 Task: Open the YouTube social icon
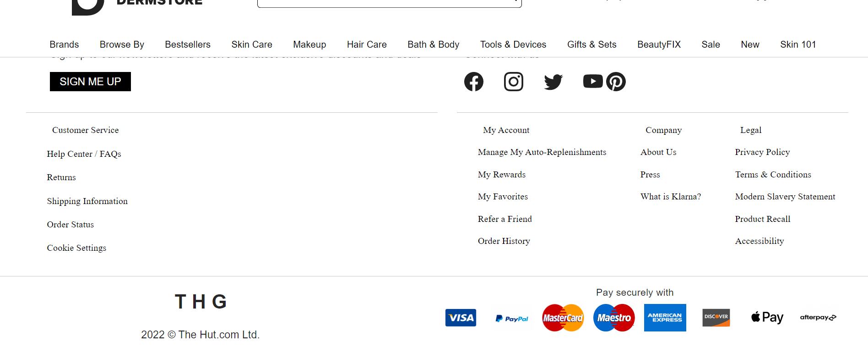[593, 81]
